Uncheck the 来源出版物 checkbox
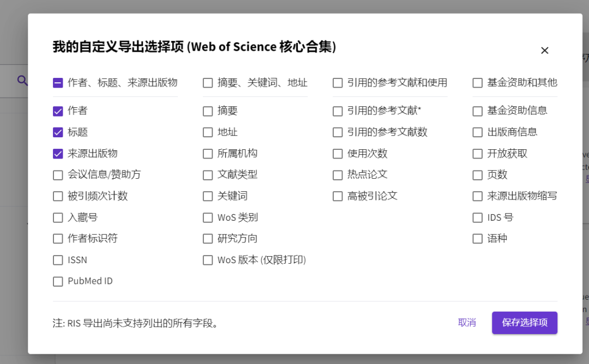The height and width of the screenshot is (364, 589). click(58, 154)
